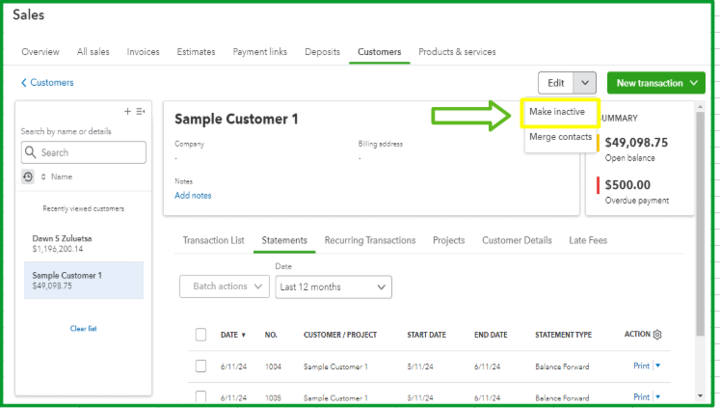Choose Make inactive from the menu
The width and height of the screenshot is (720, 408).
coord(558,112)
